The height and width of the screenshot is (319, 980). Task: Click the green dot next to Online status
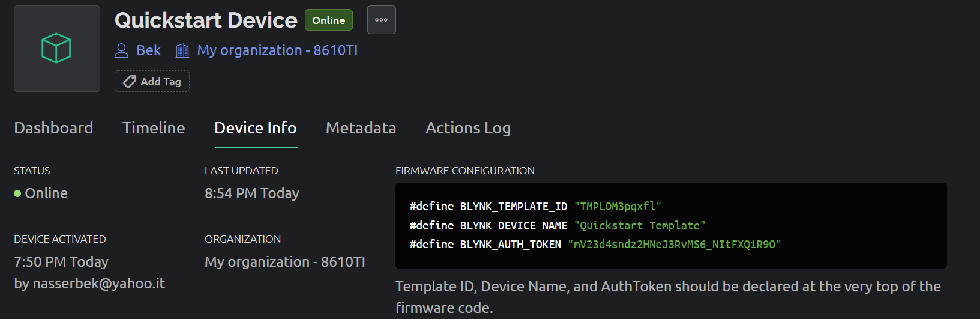pyautogui.click(x=17, y=193)
